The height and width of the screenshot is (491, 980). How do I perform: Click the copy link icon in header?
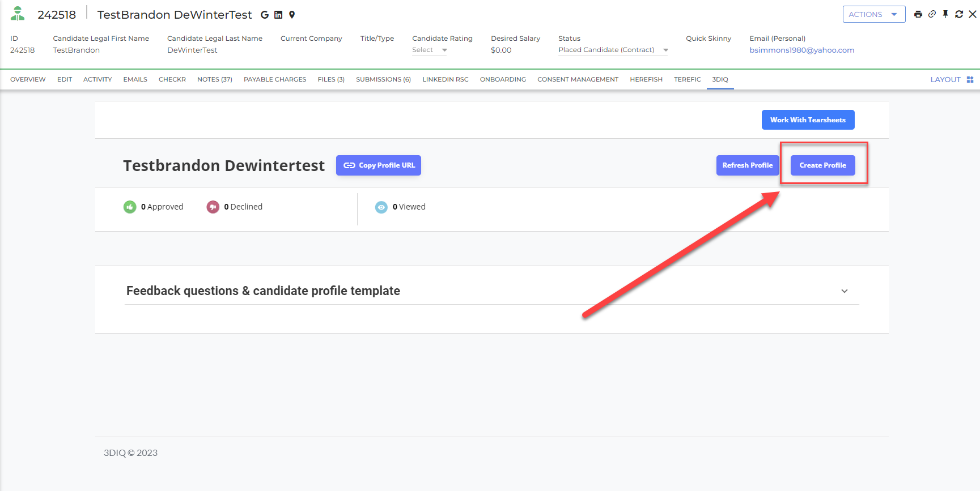932,14
